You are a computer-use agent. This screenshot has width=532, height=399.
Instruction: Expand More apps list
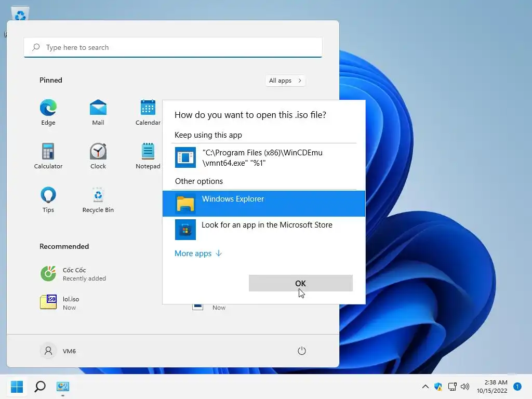click(x=198, y=254)
